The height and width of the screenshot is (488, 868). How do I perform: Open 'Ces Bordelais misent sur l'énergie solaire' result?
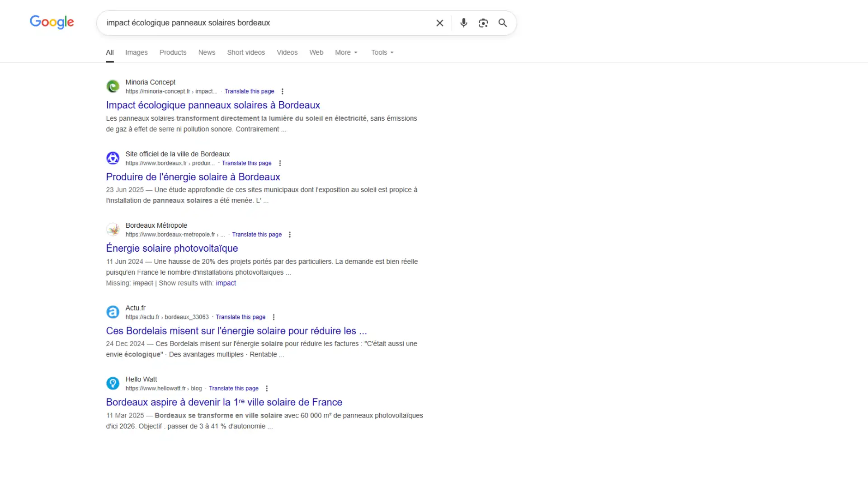pyautogui.click(x=236, y=331)
